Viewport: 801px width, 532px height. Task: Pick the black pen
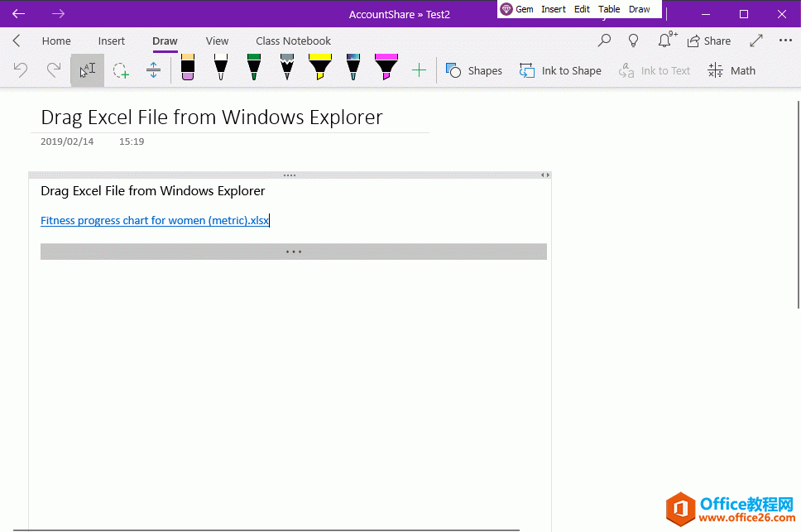221,67
